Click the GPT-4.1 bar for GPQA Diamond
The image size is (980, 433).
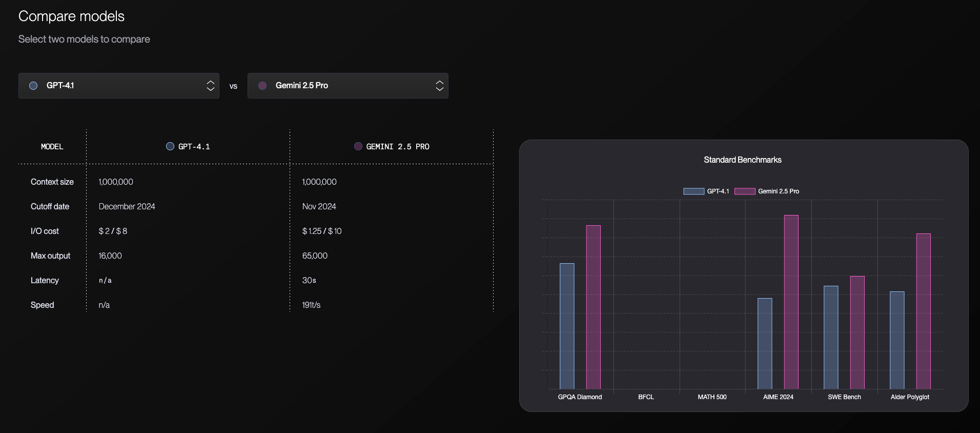567,326
